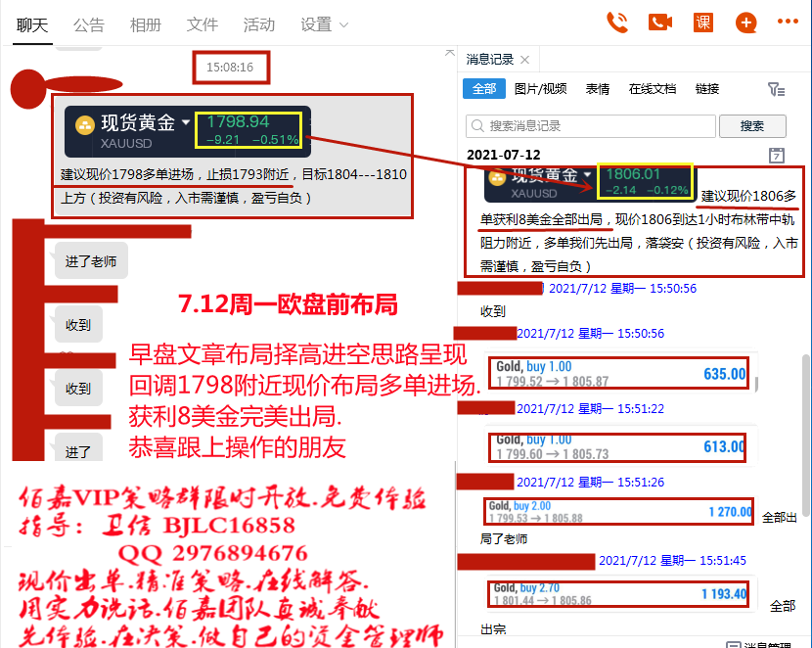The height and width of the screenshot is (648, 812).
Task: Click the 搜索 button
Action: (752, 126)
